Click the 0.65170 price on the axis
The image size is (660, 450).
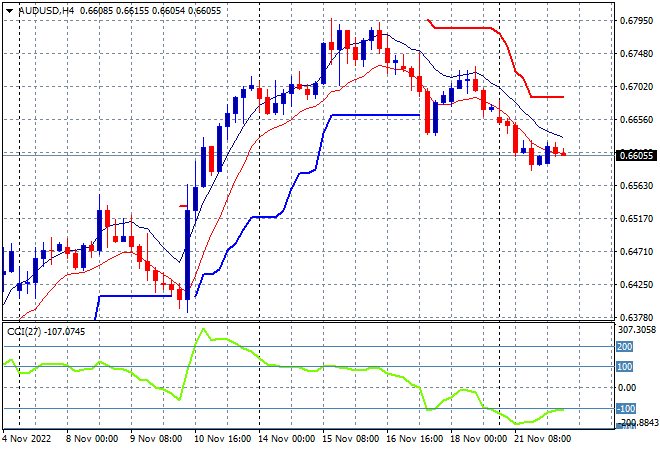[637, 218]
